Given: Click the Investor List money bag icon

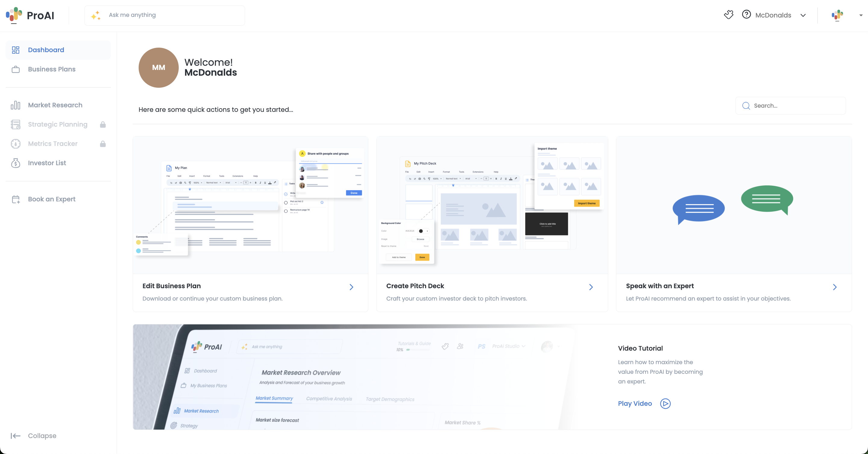Looking at the screenshot, I should point(15,163).
